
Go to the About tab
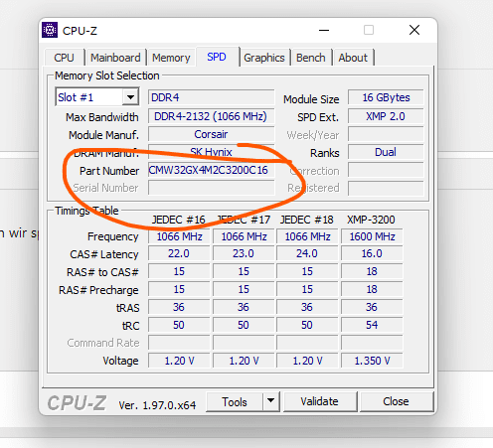coord(353,58)
